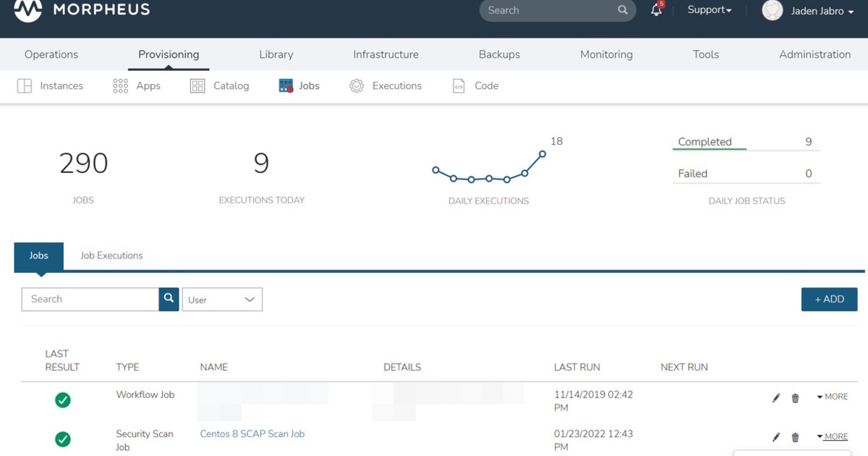The height and width of the screenshot is (456, 868).
Task: Select the Catalog icon
Action: (197, 85)
